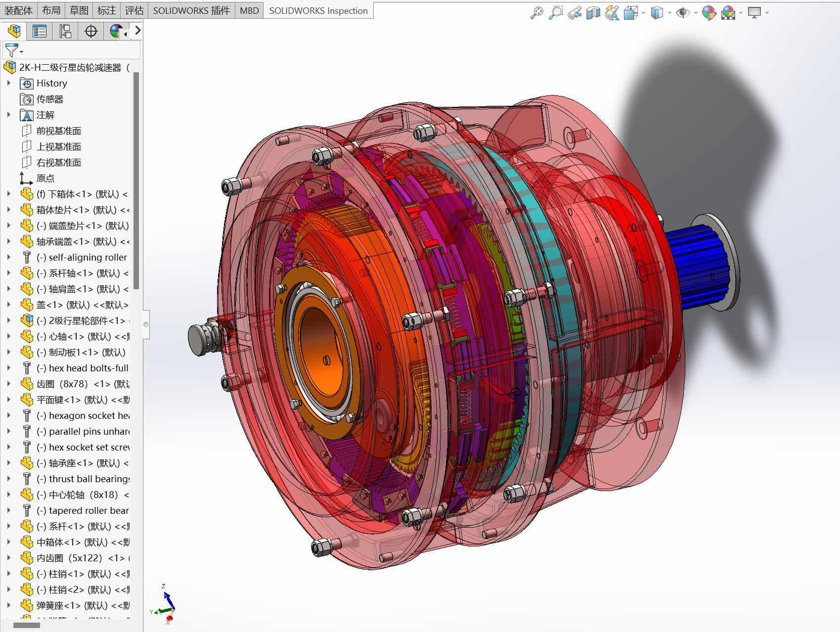
Task: Click the Edit Appearance color ball icon
Action: point(708,13)
